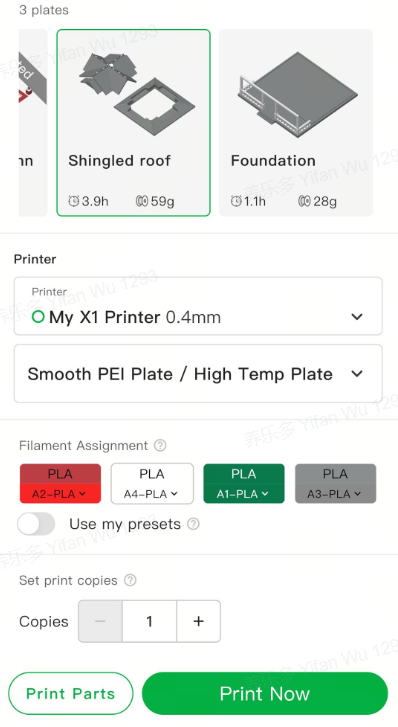This screenshot has height=727, width=398.
Task: Open the Smooth PEI Plate type dropdown
Action: [198, 374]
